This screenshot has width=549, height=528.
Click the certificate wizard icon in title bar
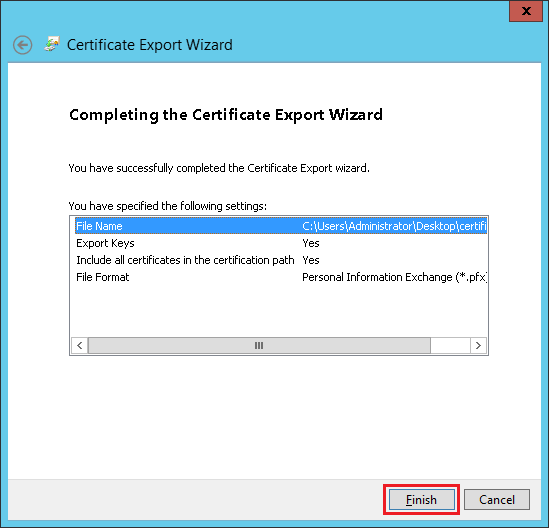point(52,44)
